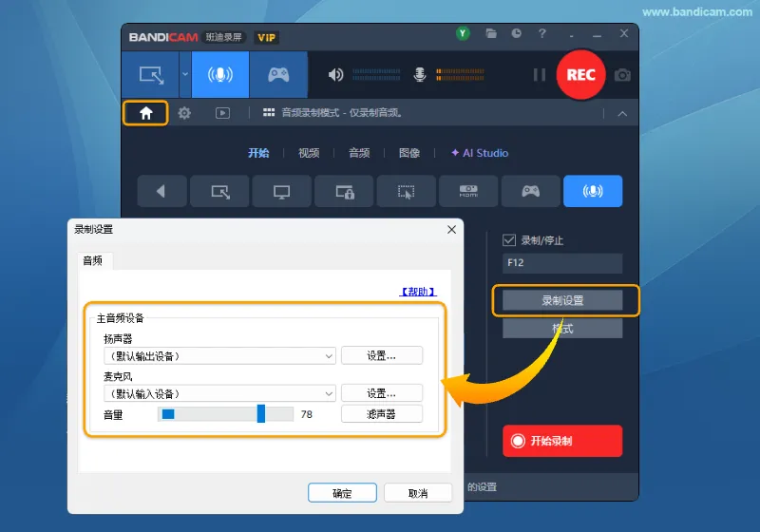Screen dimensions: 760x532
Task: Select the 音频 tab in dialog
Action: point(92,260)
